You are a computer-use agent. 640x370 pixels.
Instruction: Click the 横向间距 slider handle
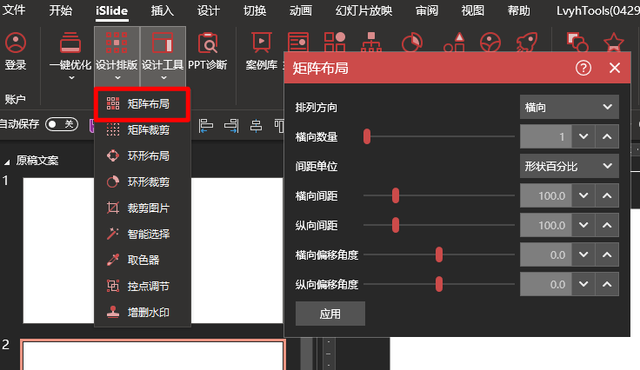click(x=396, y=196)
